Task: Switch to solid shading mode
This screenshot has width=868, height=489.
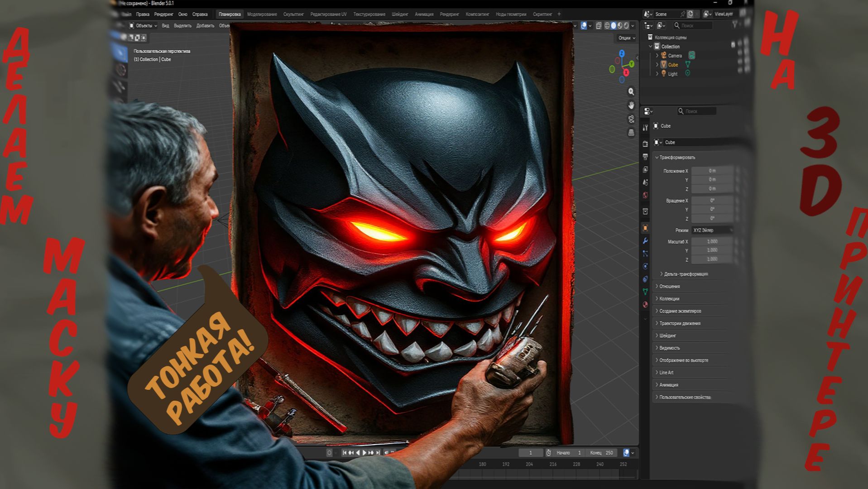Action: tap(614, 26)
